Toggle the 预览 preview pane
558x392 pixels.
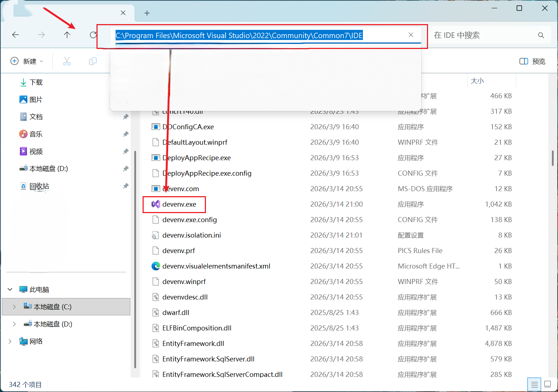pyautogui.click(x=532, y=61)
